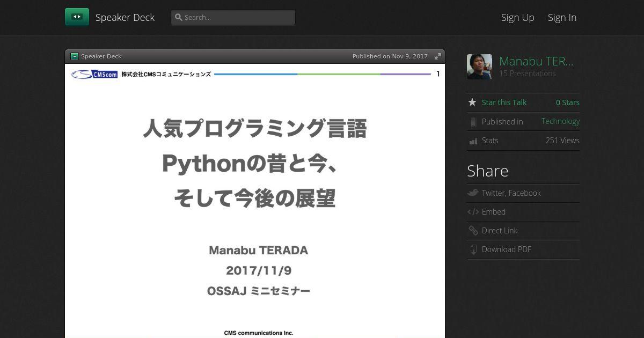Click the chain link Direct Link icon
Screen dimensions: 644x338
[473, 231]
